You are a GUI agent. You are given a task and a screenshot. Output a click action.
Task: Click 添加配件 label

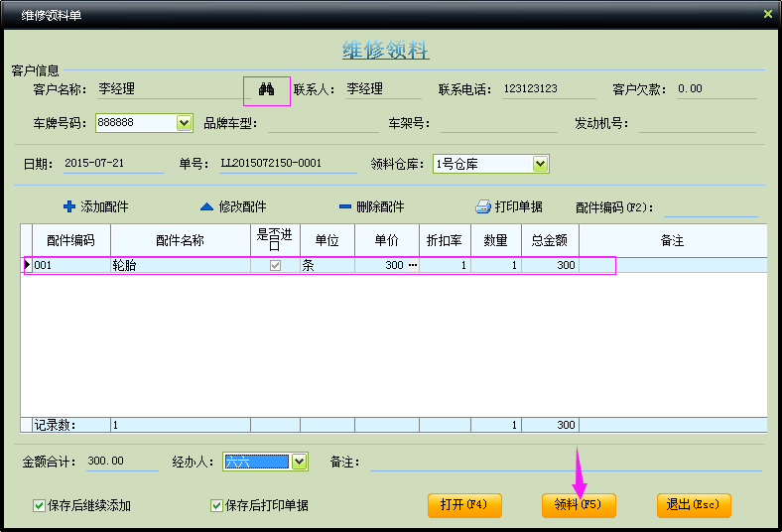[104, 206]
